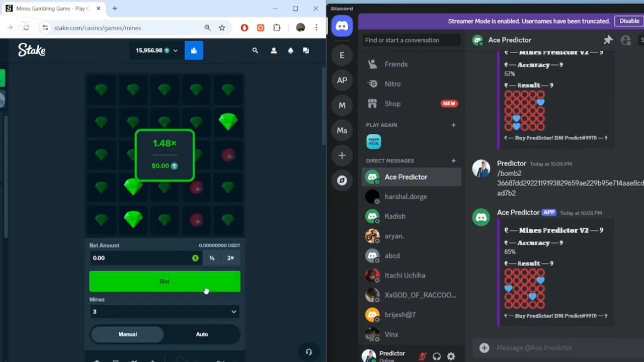The width and height of the screenshot is (644, 362).
Task: Add a server in Discord sidebar
Action: (x=342, y=156)
